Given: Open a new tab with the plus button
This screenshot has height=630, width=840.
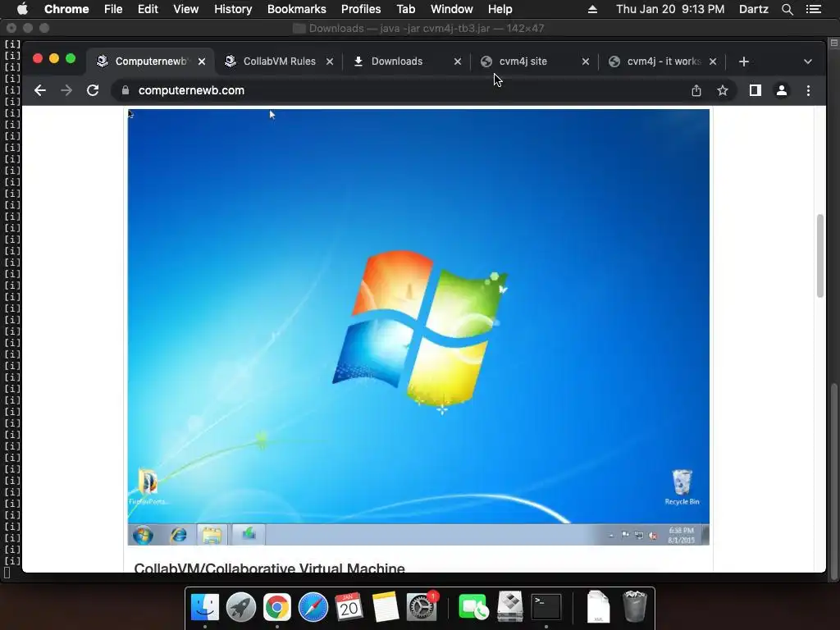Looking at the screenshot, I should point(743,62).
